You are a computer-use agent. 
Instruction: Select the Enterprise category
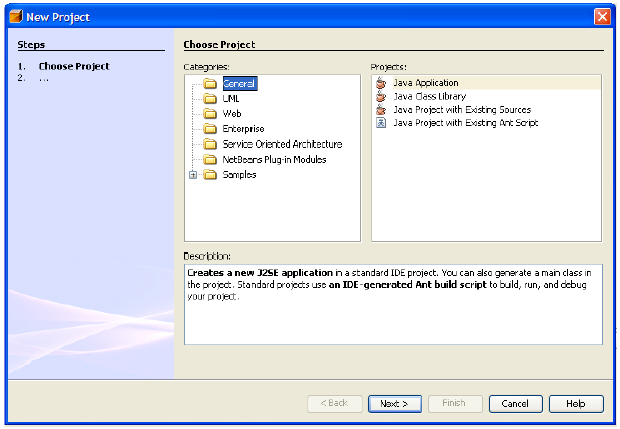243,129
